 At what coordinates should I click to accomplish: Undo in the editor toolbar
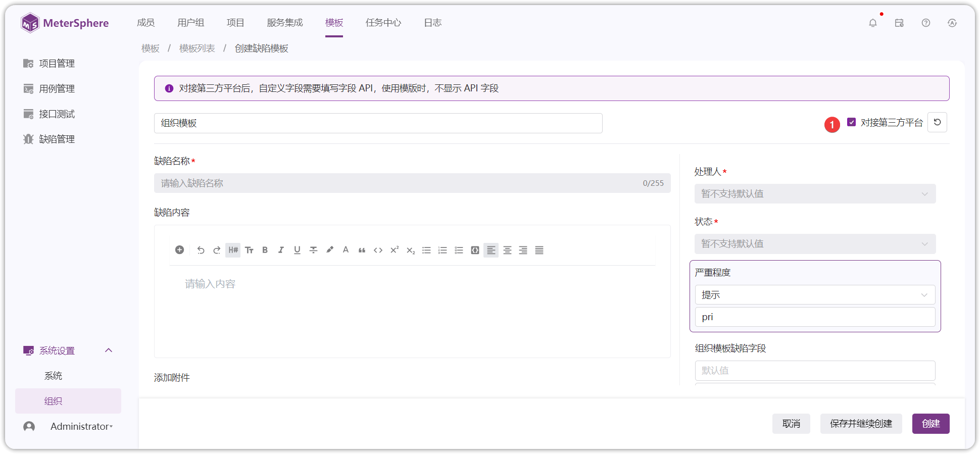tap(201, 250)
